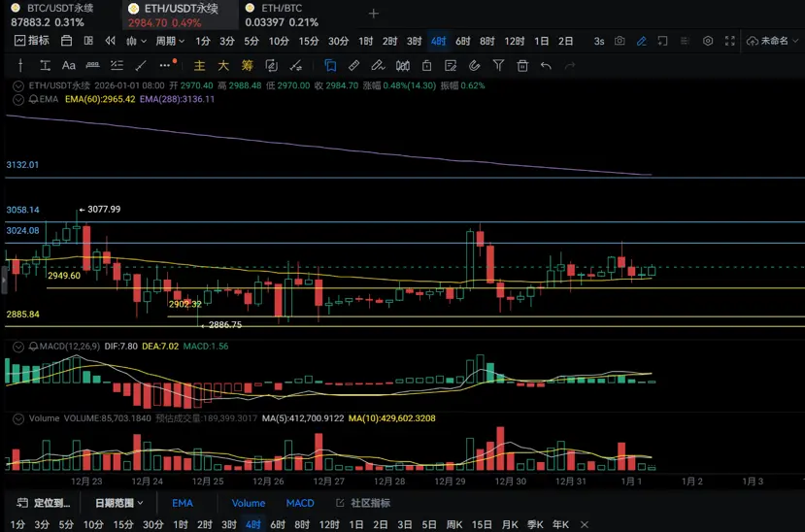Select the eraser pencil tool
Image resolution: width=805 pixels, height=532 pixels.
378,65
